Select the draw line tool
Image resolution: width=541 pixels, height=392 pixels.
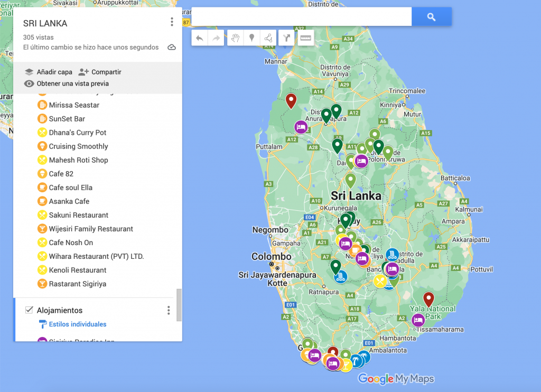[x=268, y=38]
